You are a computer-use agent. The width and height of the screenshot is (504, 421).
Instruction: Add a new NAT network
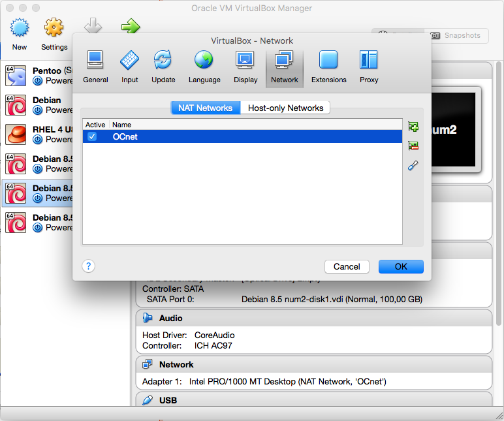pos(413,127)
